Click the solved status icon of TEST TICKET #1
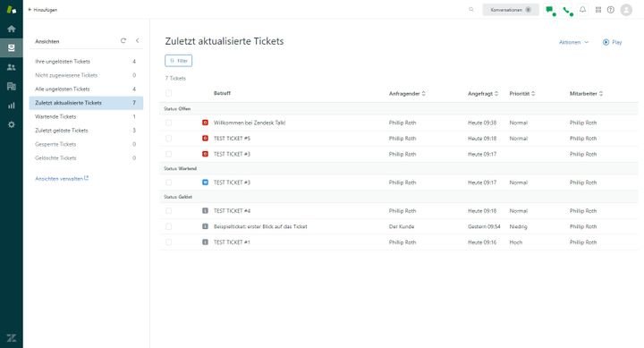 (x=205, y=242)
